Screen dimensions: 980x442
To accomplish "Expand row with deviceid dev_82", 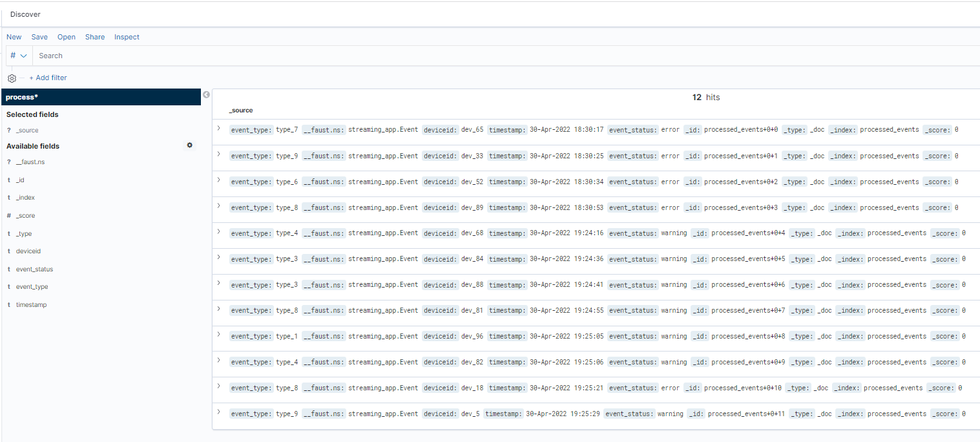I will 218,361.
